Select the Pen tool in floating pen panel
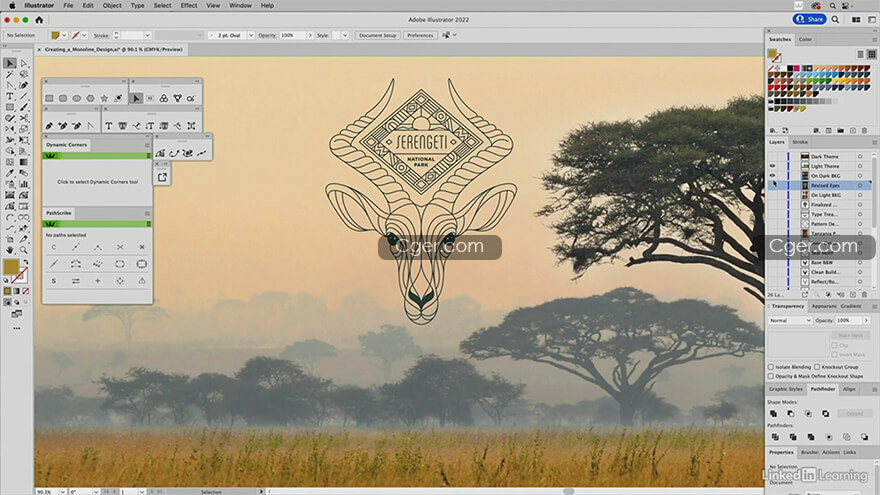Screen dimensions: 880x495 (x=49, y=126)
